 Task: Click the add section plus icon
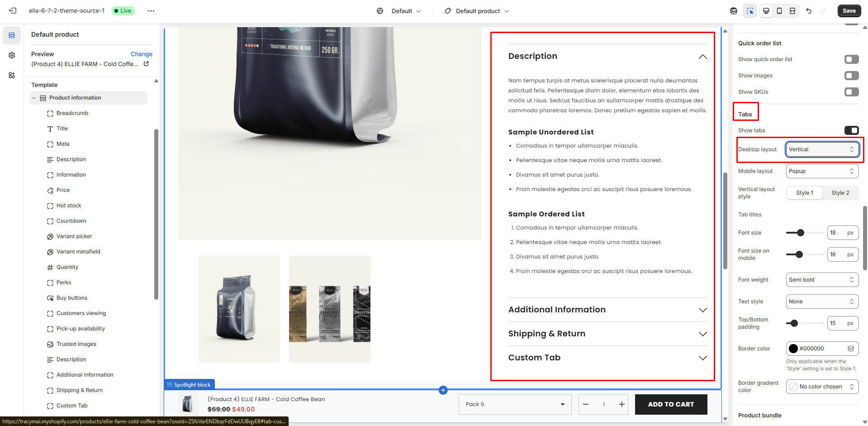443,390
